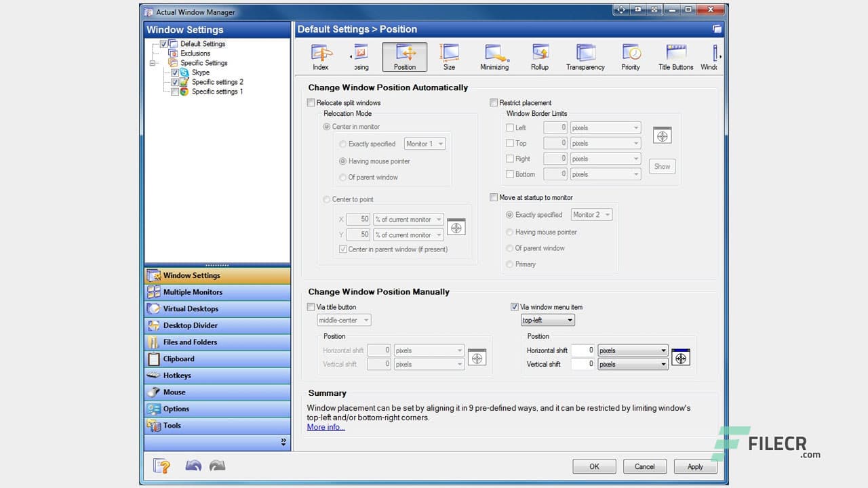This screenshot has width=868, height=488.
Task: Enable the Relocate split windows checkbox
Action: [x=311, y=102]
